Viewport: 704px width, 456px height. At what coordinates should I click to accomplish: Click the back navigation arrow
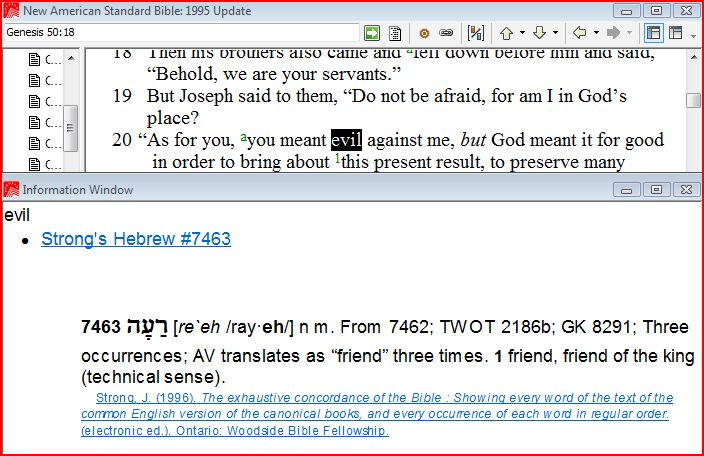tap(580, 33)
